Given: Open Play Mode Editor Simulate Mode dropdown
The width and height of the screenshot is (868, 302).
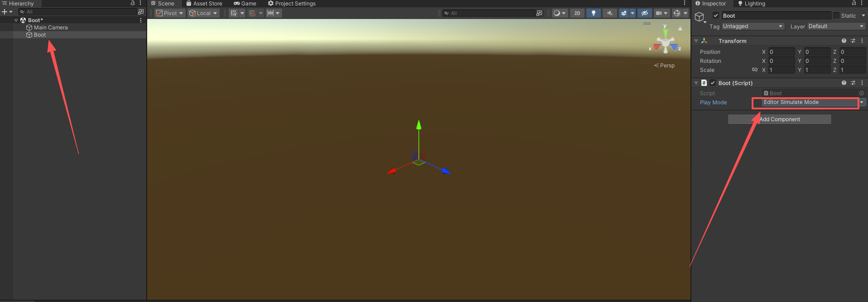Looking at the screenshot, I should (814, 102).
